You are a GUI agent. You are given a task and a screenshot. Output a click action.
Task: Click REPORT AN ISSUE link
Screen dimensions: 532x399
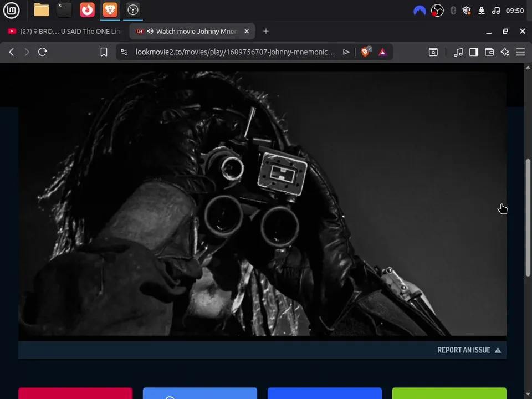tap(469, 350)
